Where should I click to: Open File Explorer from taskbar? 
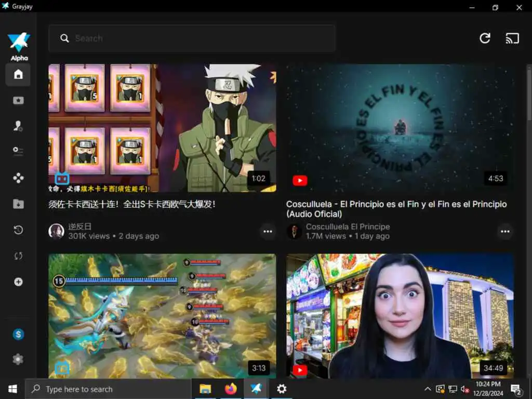point(205,389)
